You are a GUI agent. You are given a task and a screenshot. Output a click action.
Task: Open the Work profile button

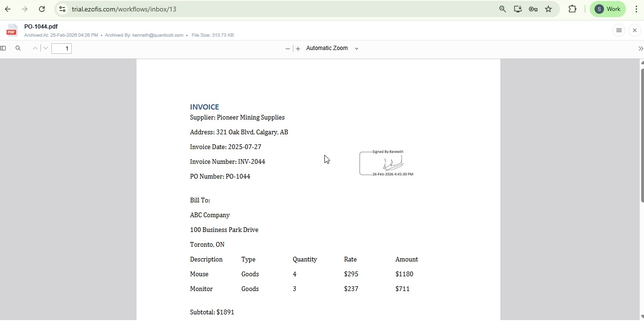tap(608, 9)
